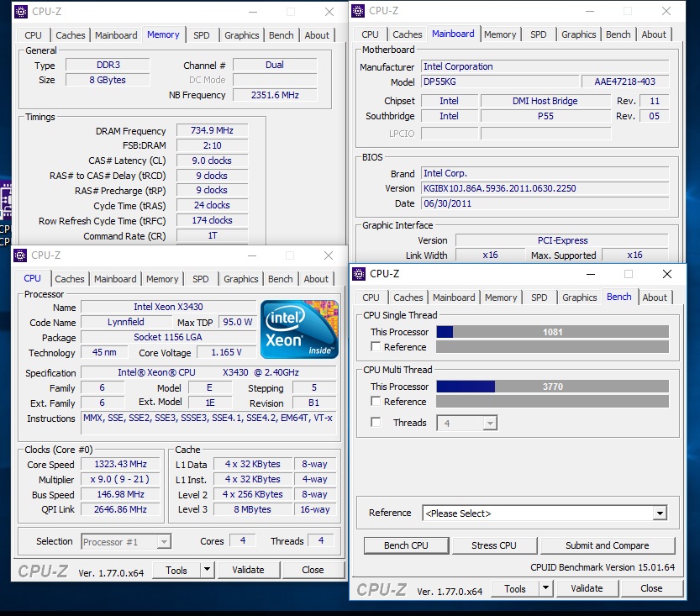Screen dimensions: 700x616
Task: Click Code Name Lynnfield field
Action: [x=126, y=322]
